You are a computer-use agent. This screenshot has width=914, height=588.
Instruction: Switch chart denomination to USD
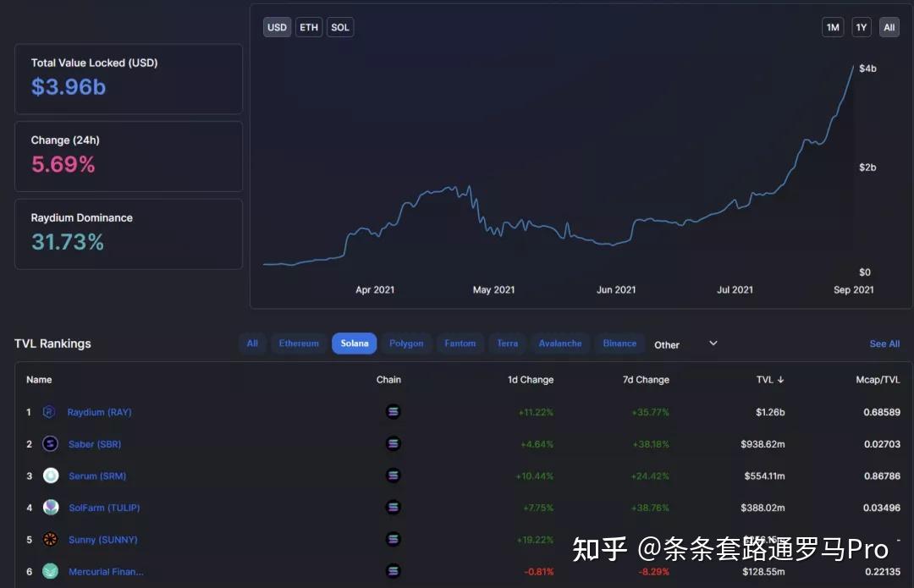coord(277,27)
